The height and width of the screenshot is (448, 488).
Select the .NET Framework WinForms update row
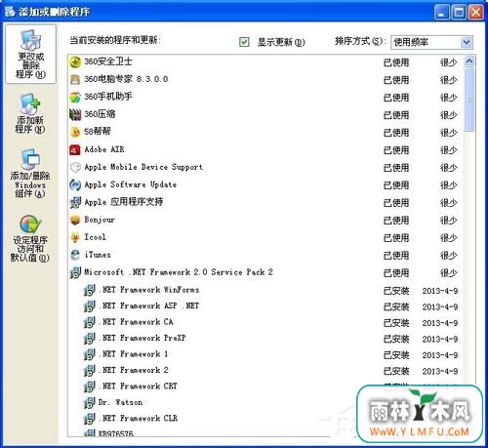264,290
